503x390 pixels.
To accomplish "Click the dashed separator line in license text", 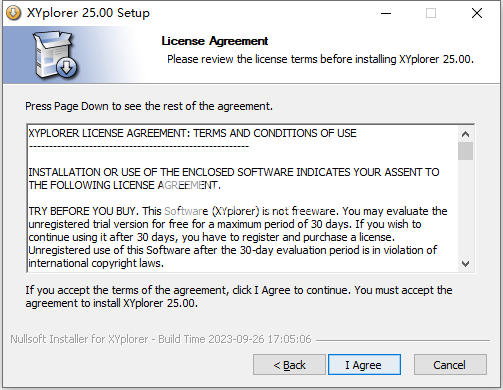I will (x=139, y=147).
